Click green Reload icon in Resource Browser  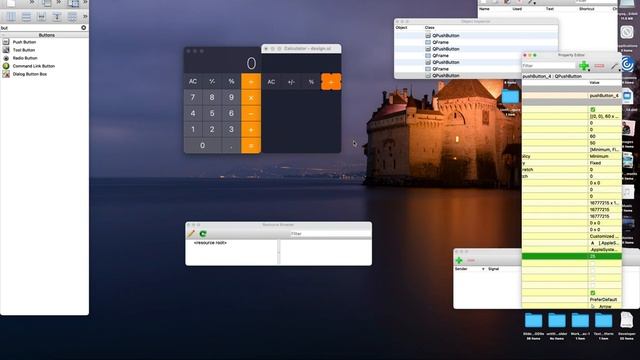click(203, 233)
